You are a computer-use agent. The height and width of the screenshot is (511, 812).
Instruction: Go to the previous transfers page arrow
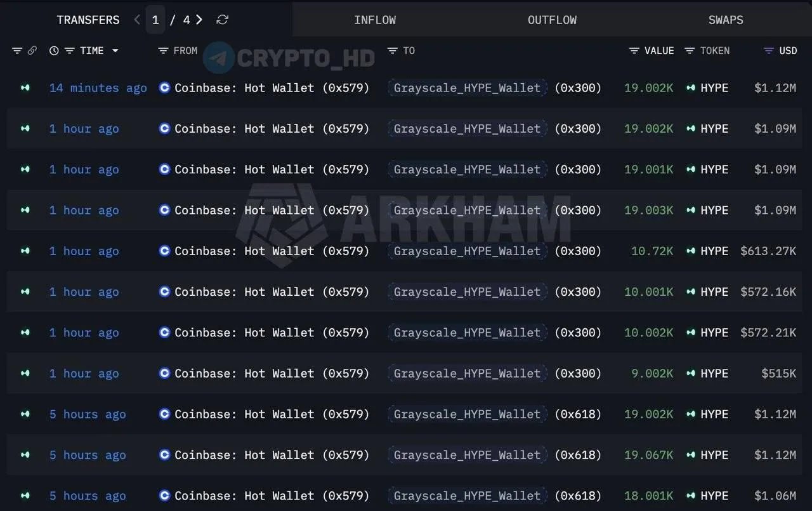click(x=137, y=20)
